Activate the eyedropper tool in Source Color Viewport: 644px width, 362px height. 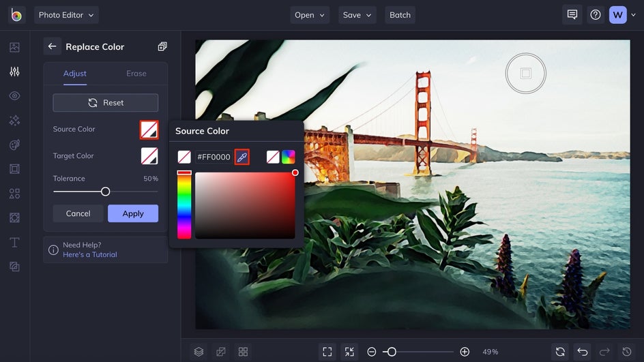[x=242, y=157]
